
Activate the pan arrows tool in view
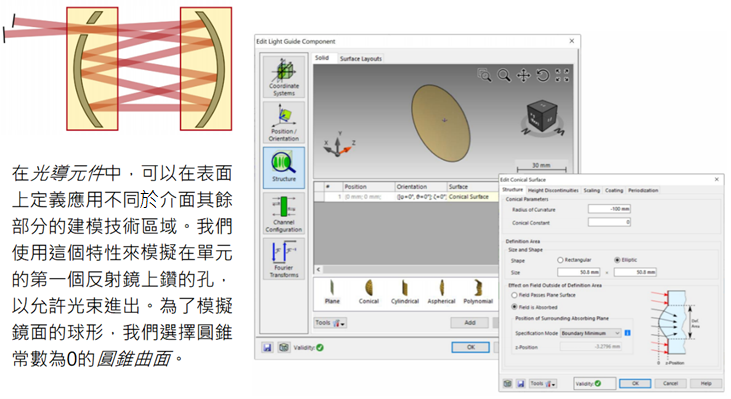(x=523, y=75)
